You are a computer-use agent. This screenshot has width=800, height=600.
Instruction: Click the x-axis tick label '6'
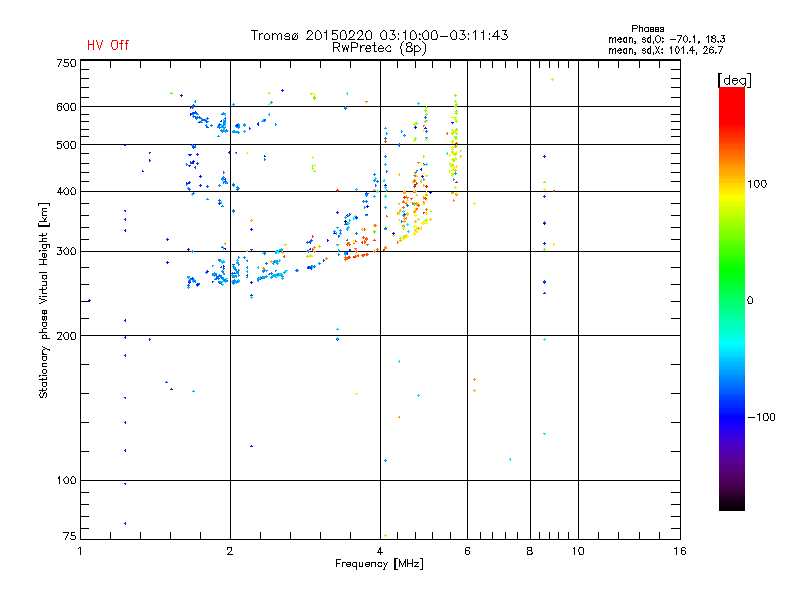(x=467, y=551)
